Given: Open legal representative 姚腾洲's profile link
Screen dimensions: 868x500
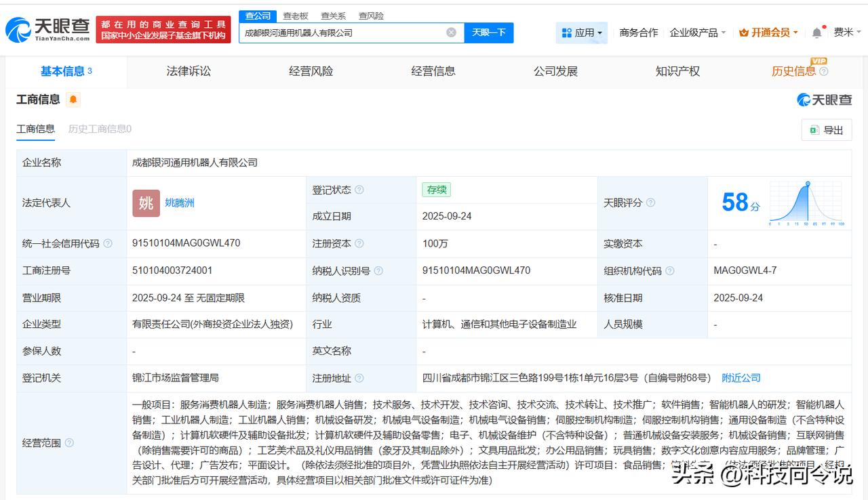Looking at the screenshot, I should pos(180,203).
